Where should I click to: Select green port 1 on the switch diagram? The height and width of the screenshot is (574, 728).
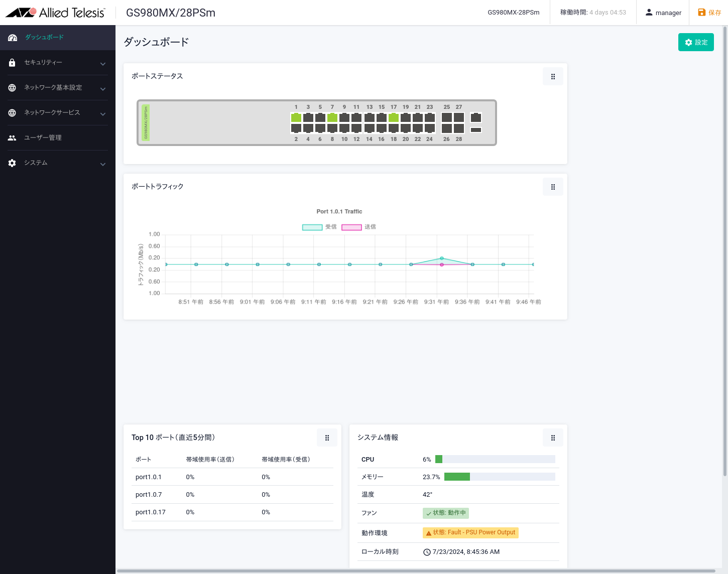296,118
